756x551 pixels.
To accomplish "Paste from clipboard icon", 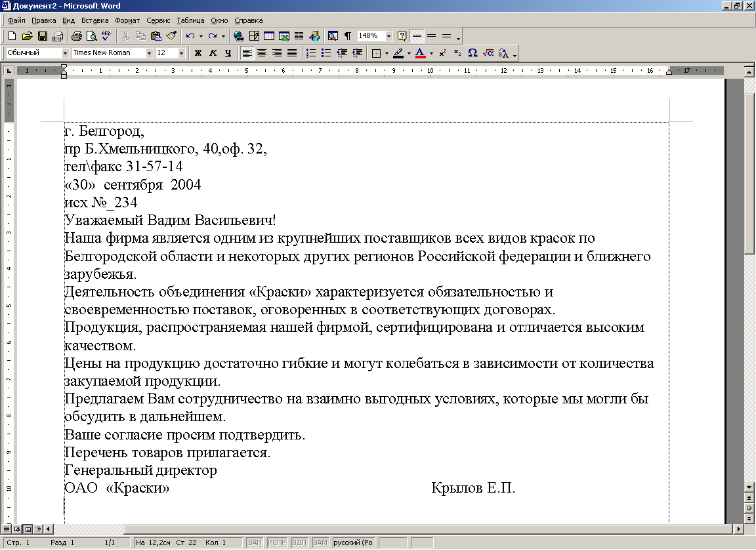I will coord(156,35).
